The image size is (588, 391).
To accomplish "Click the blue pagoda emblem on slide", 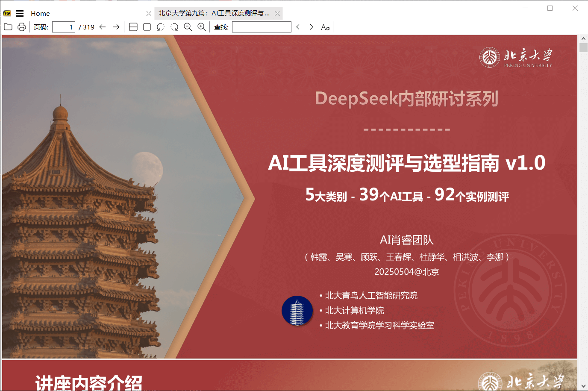I will [297, 311].
